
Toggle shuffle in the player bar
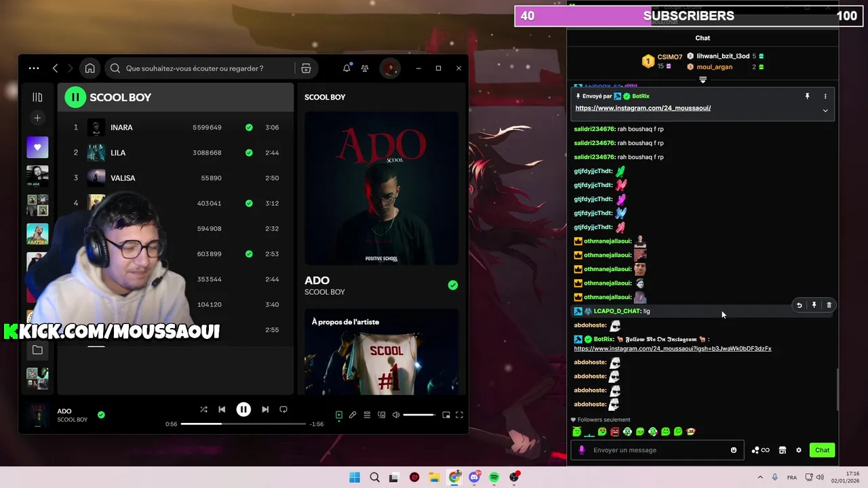[x=203, y=409]
